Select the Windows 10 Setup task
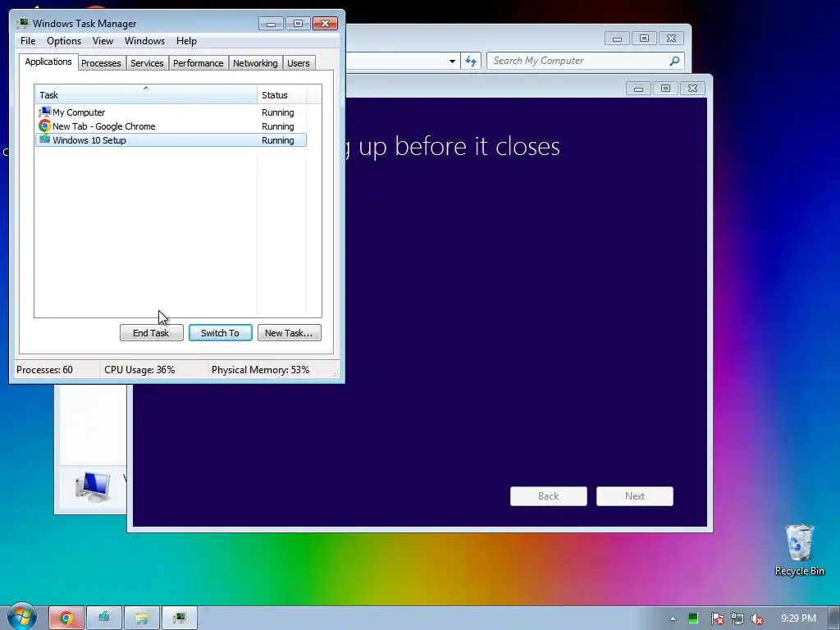This screenshot has width=840, height=630. tap(171, 140)
